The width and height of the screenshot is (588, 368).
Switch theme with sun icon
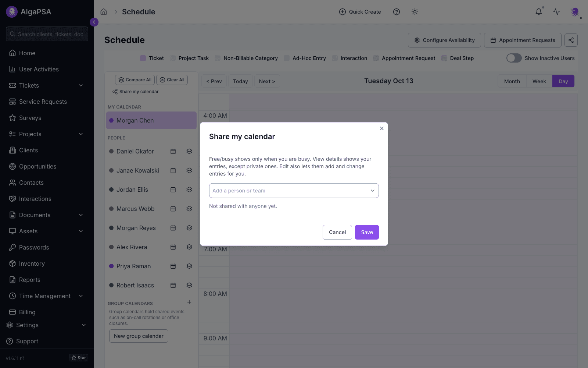[415, 12]
